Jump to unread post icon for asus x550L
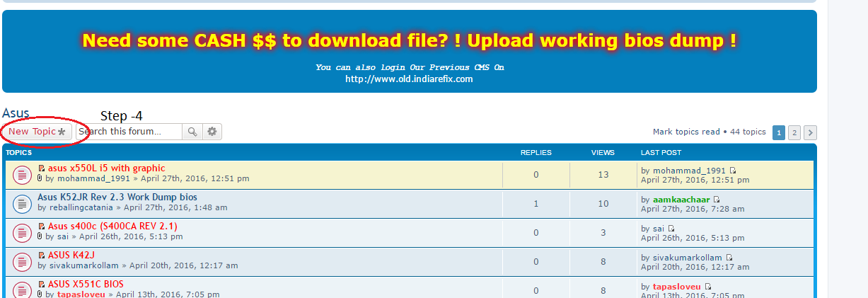The height and width of the screenshot is (298, 868). coord(42,168)
